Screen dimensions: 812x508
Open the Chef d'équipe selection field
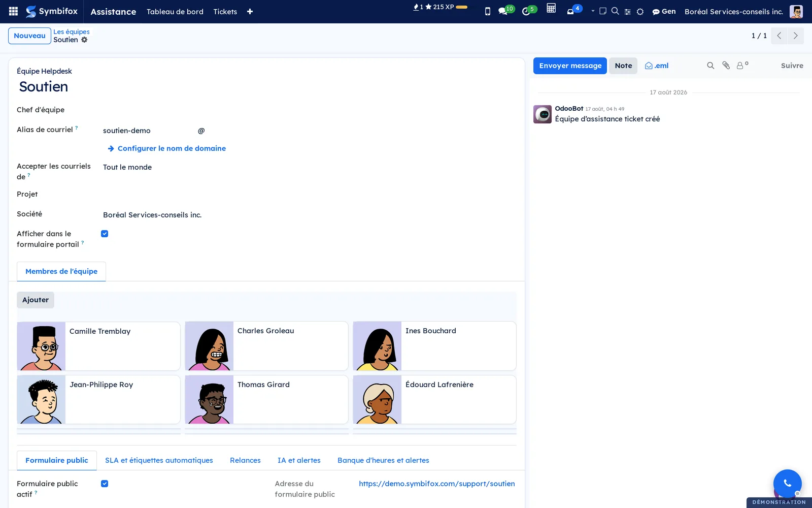(309, 110)
